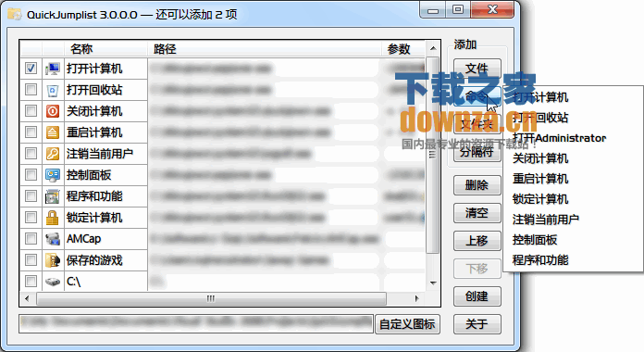Image resolution: width=644 pixels, height=352 pixels.
Task: Click the 分隔符 button
Action: tap(477, 152)
